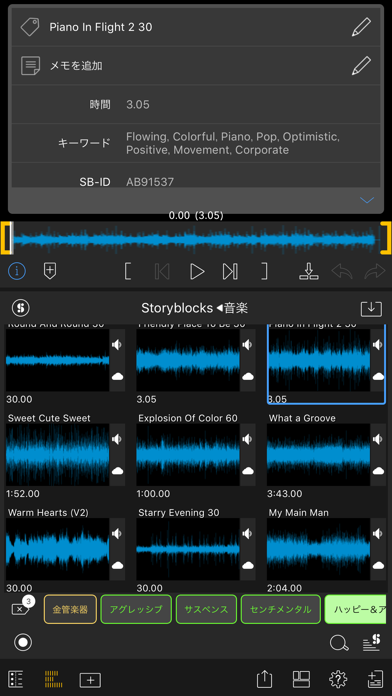Add a marker with the plus tag icon

point(50,271)
